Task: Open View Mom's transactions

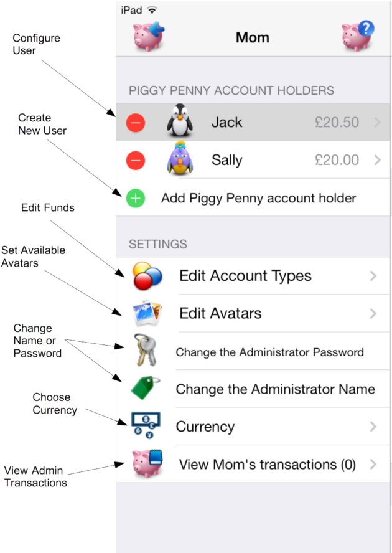Action: 268,465
